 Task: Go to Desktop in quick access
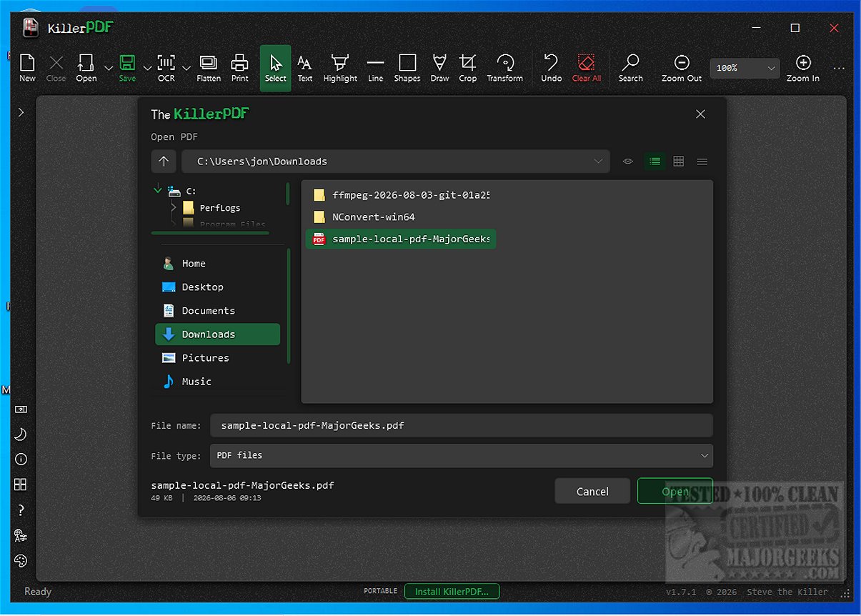tap(218, 287)
